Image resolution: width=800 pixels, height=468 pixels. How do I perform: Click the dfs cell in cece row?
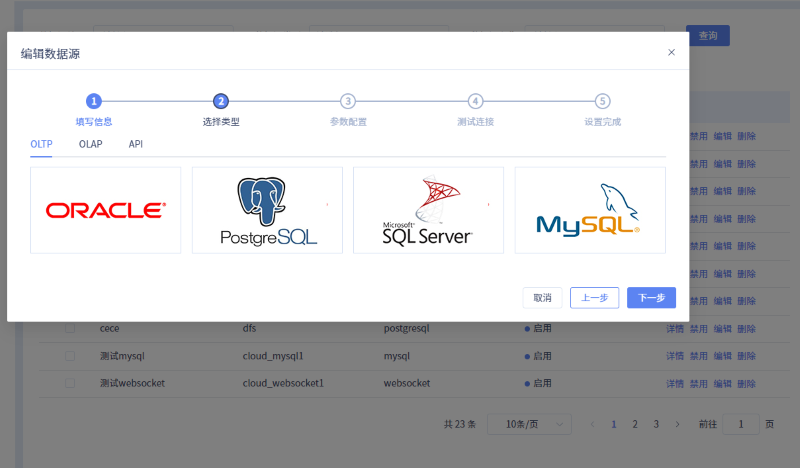(249, 328)
